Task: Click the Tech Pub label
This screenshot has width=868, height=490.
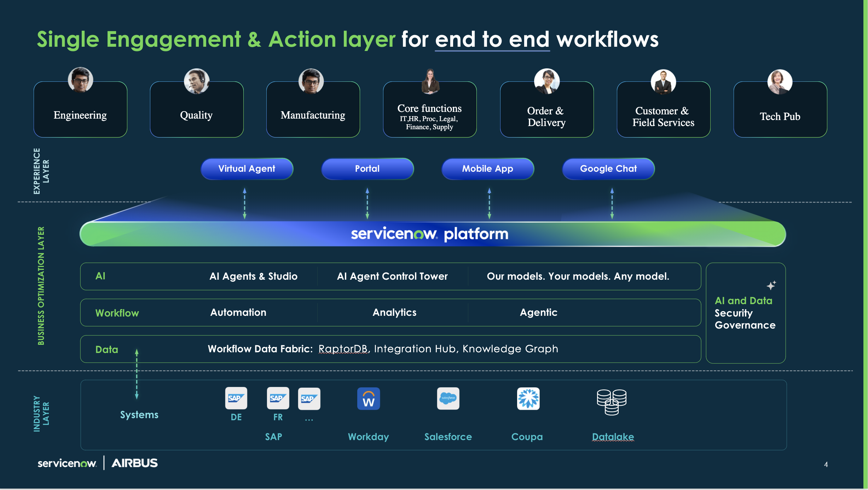Action: pyautogui.click(x=780, y=116)
